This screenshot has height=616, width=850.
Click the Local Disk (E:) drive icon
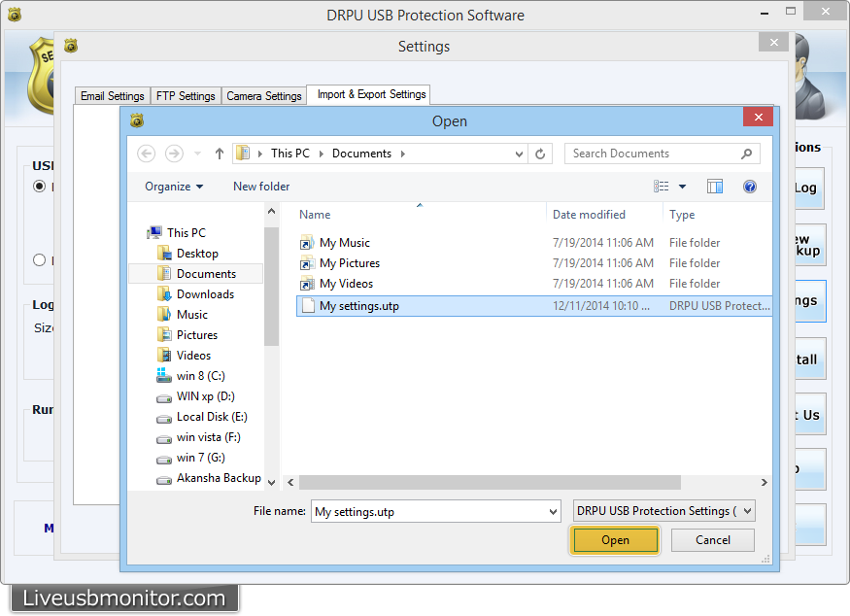(164, 419)
